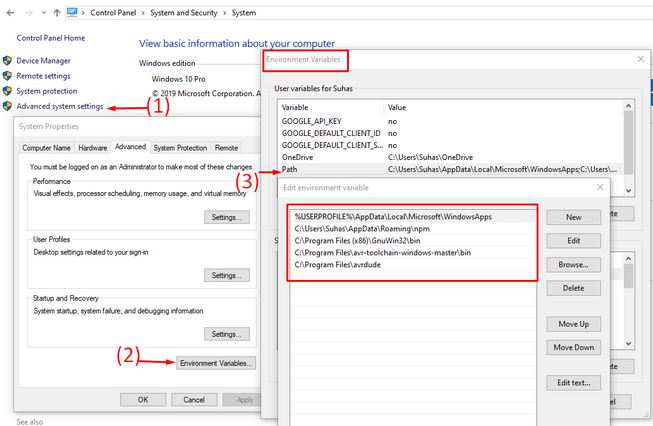Click Remote settings shield icon
This screenshot has width=653, height=426.
7,76
